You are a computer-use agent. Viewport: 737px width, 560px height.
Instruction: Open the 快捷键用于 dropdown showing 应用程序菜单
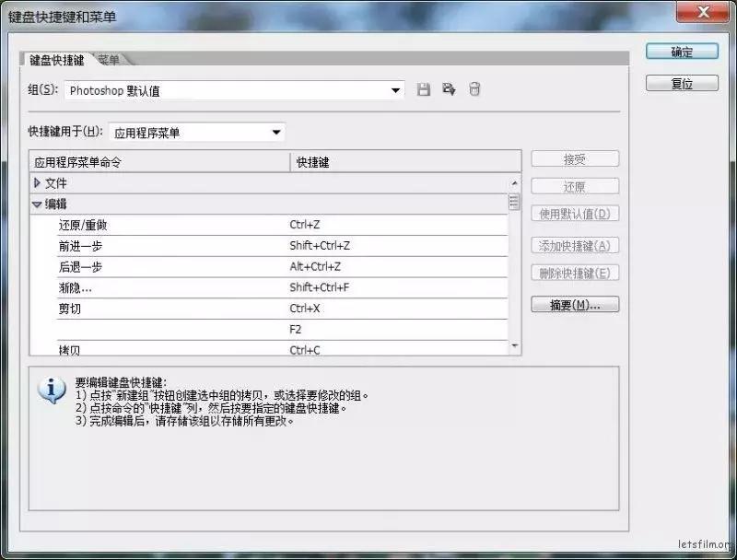tap(276, 132)
